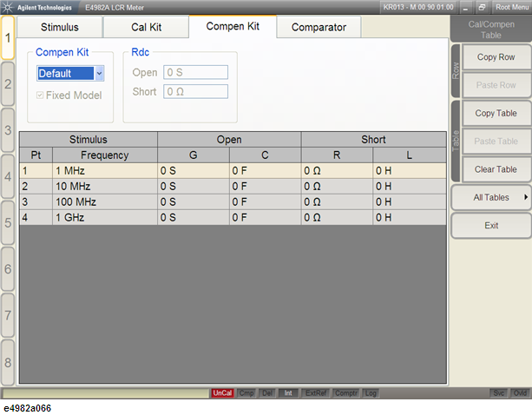Screen dimensions: 532x415
Task: Click the Agilent Technologies logo icon
Action: click(x=8, y=7)
